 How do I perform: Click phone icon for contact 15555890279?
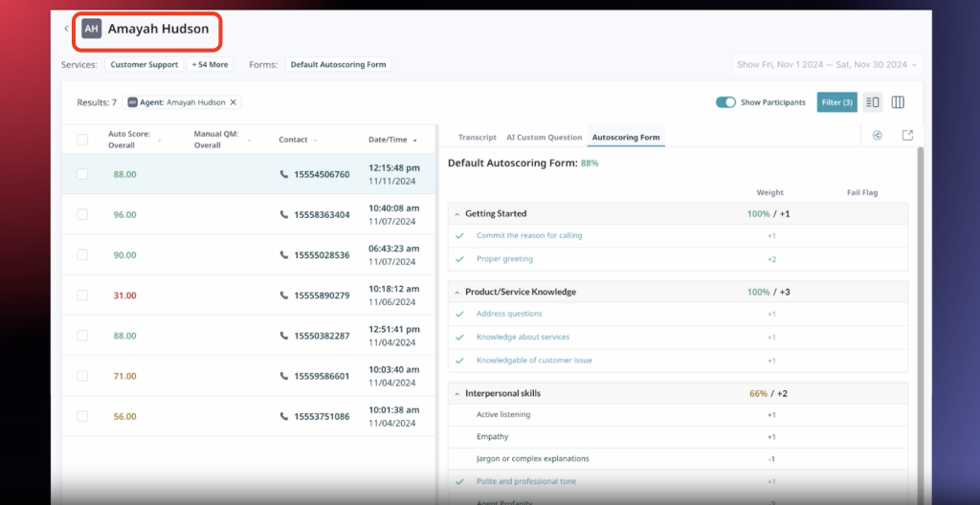[x=283, y=296]
